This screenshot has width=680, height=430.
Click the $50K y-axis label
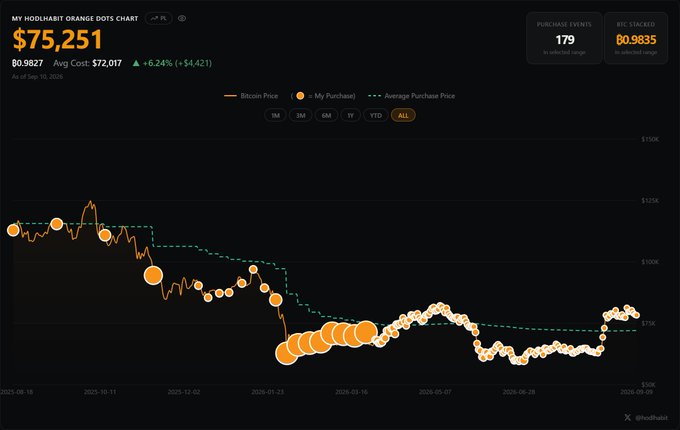pyautogui.click(x=648, y=384)
